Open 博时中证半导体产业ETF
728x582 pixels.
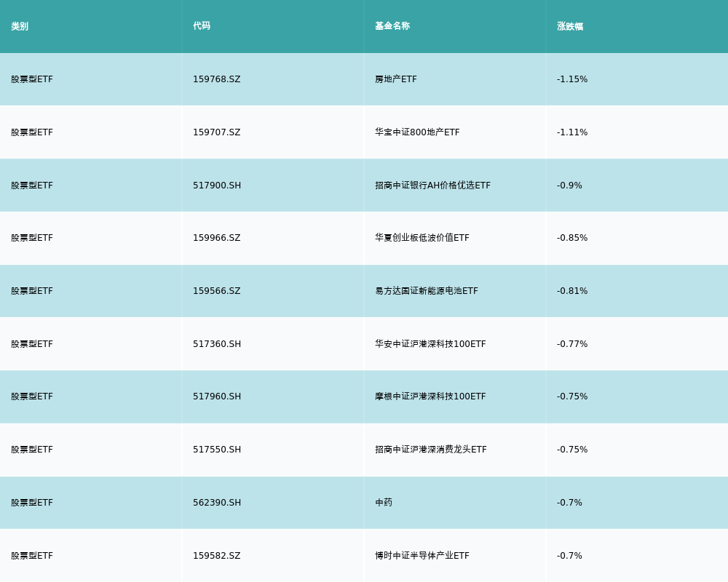[x=422, y=556]
